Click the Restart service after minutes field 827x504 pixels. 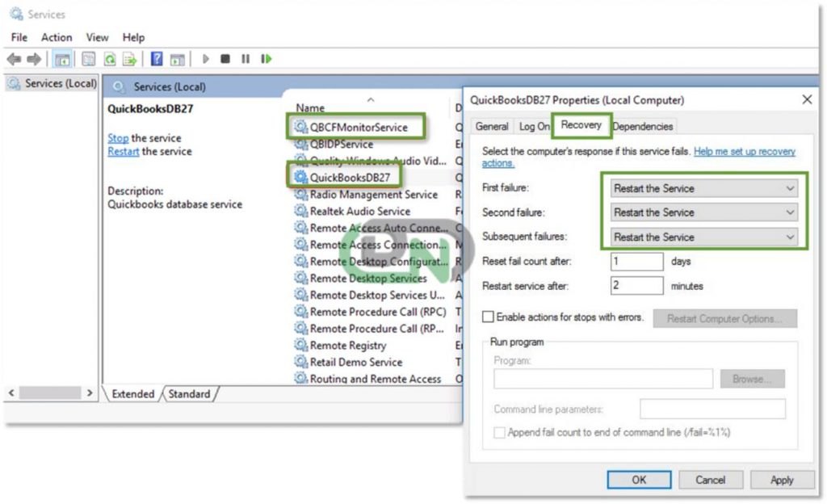tap(636, 286)
